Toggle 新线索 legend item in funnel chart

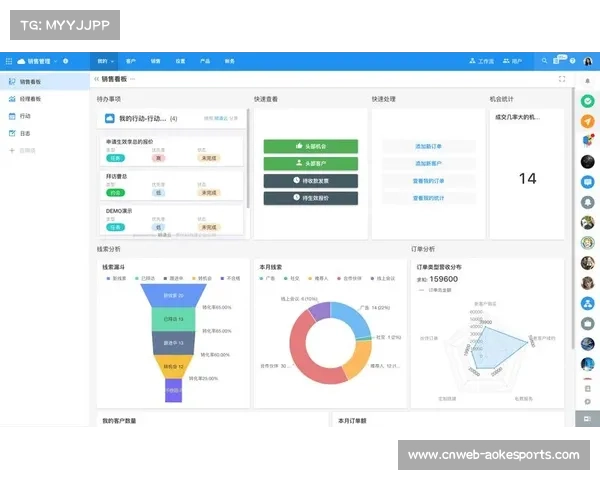pos(116,279)
